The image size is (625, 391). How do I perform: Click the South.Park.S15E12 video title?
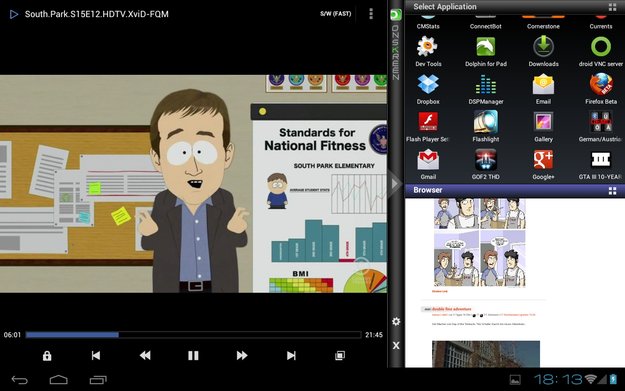coord(96,14)
